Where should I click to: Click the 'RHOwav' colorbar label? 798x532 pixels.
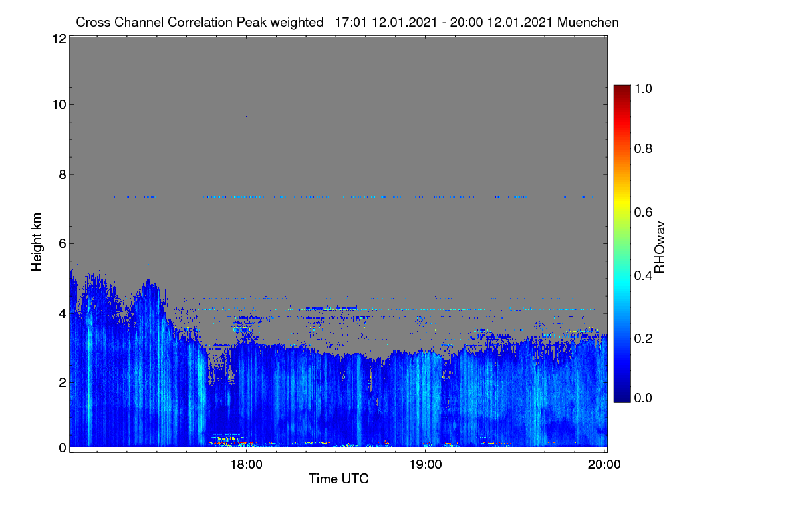tap(660, 247)
